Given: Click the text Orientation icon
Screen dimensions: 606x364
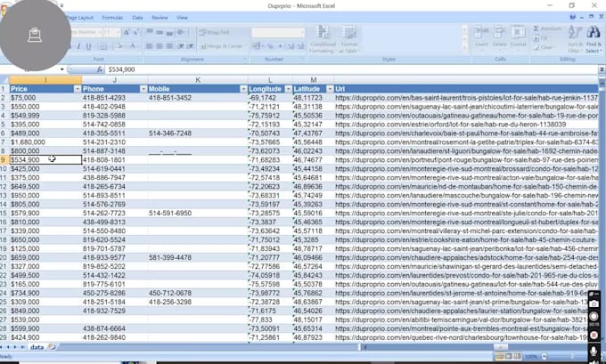Looking at the screenshot, I should pyautogui.click(x=181, y=32).
